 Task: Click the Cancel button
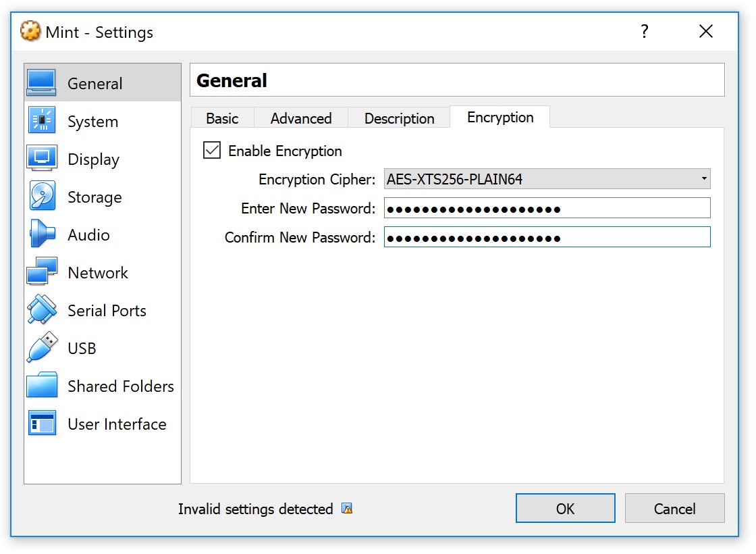(674, 509)
